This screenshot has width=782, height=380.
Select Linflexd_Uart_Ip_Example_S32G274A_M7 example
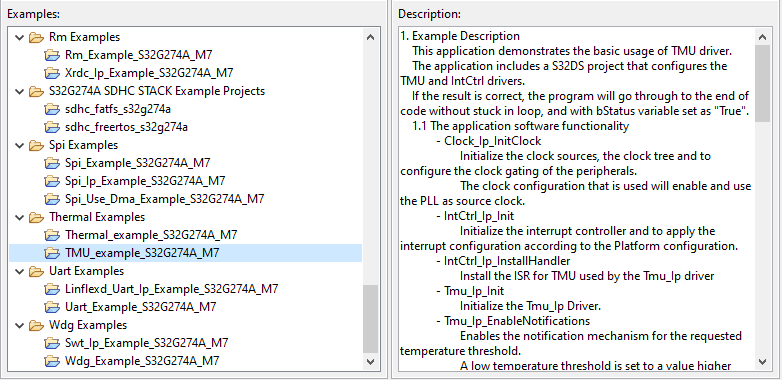point(172,289)
